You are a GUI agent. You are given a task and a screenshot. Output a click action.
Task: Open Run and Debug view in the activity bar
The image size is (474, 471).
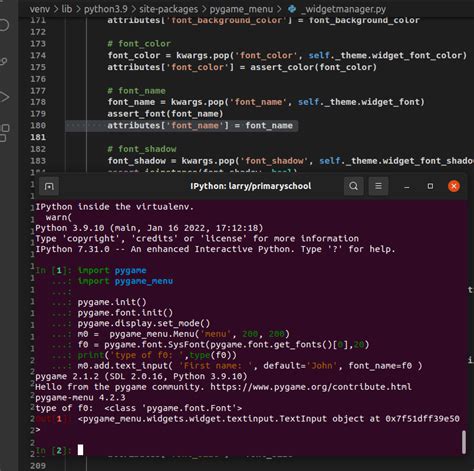pos(4,97)
